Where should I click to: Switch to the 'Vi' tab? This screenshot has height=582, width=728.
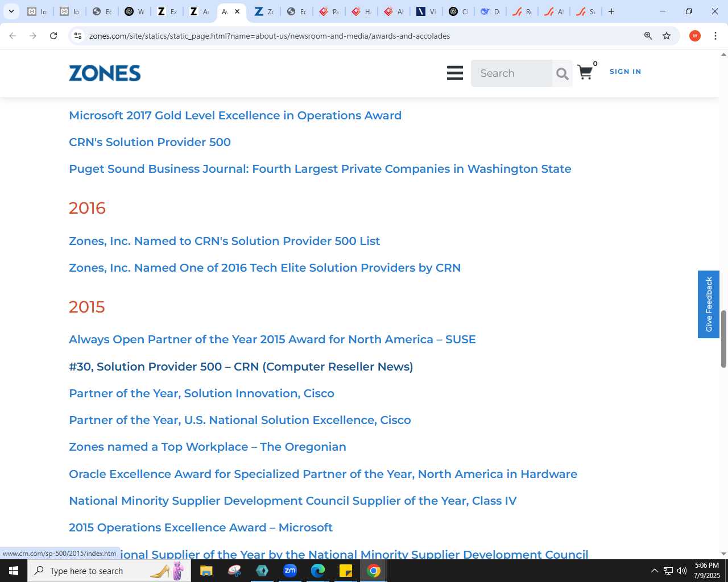(x=427, y=11)
